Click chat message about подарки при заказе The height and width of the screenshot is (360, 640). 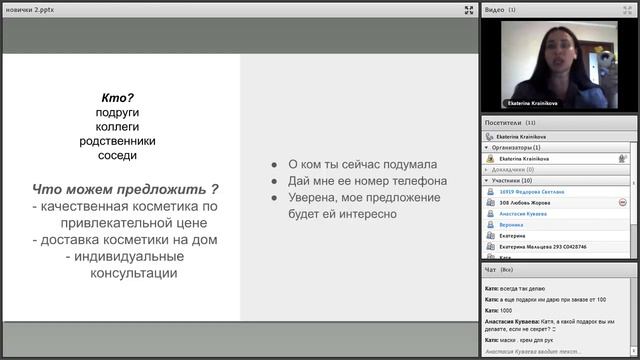point(545,300)
